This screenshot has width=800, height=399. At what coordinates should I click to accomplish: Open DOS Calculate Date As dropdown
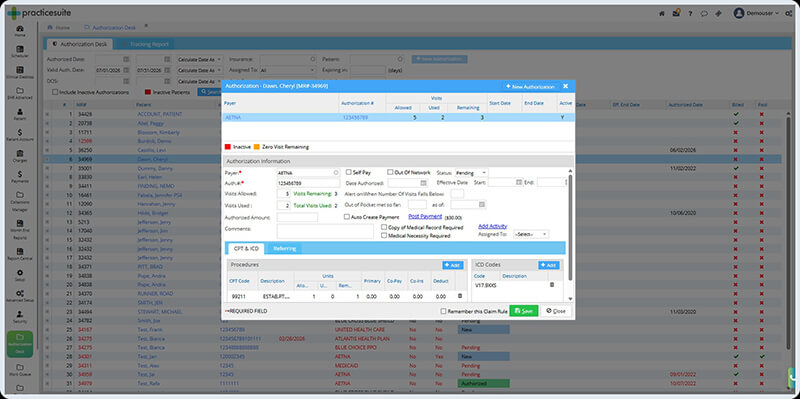[199, 82]
